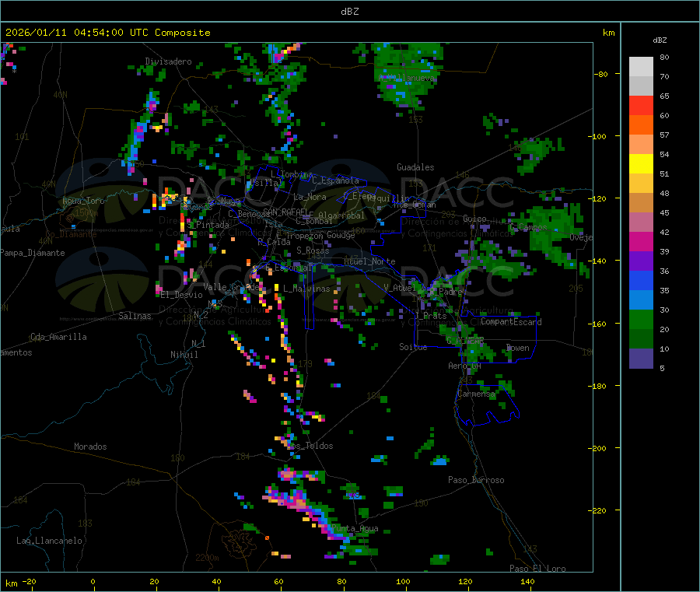Select the magenta 39-42 dBZ legend swatch

641,241
